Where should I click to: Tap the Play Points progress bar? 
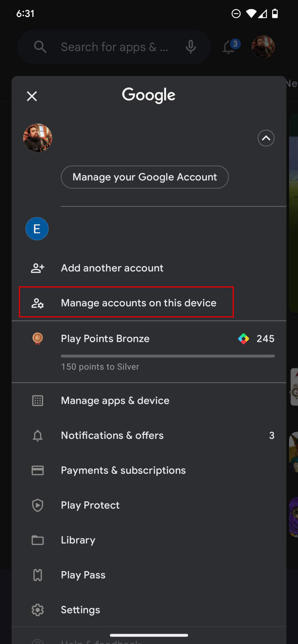168,356
